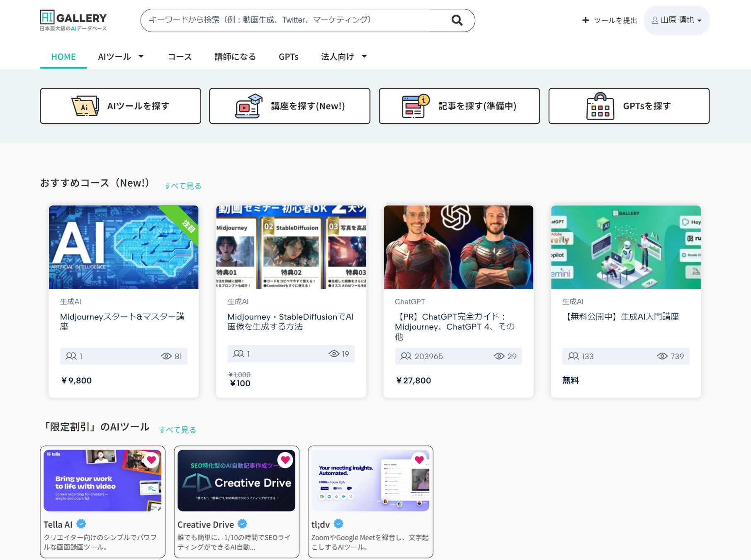Screen dimensions: 751x560
Task: Click views eye icon showing 29
Action: [x=499, y=356]
